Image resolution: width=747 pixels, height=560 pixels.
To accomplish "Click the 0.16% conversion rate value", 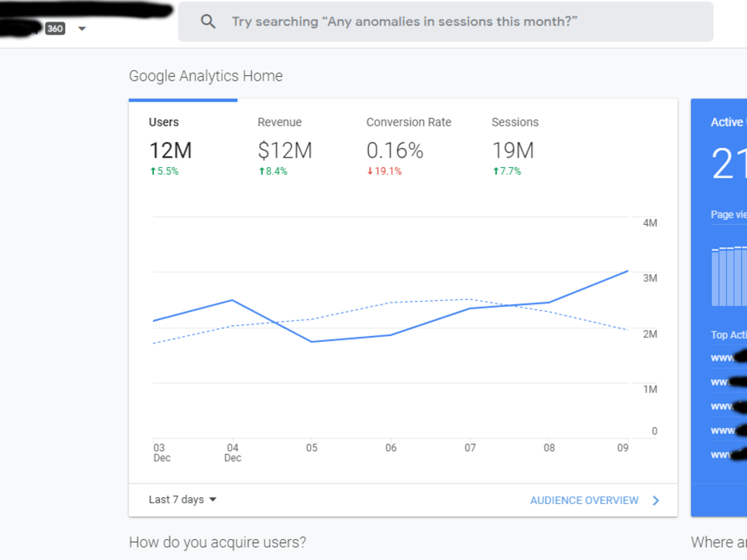I will point(395,151).
